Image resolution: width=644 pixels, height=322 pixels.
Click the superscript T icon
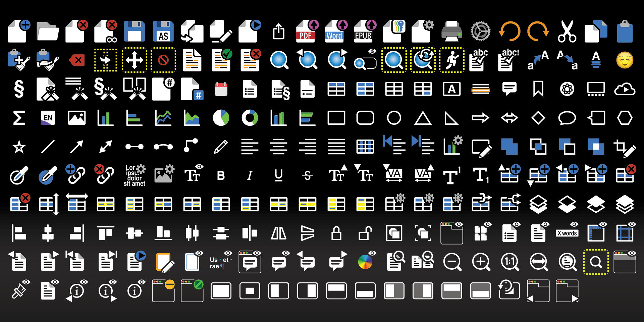coord(452,175)
